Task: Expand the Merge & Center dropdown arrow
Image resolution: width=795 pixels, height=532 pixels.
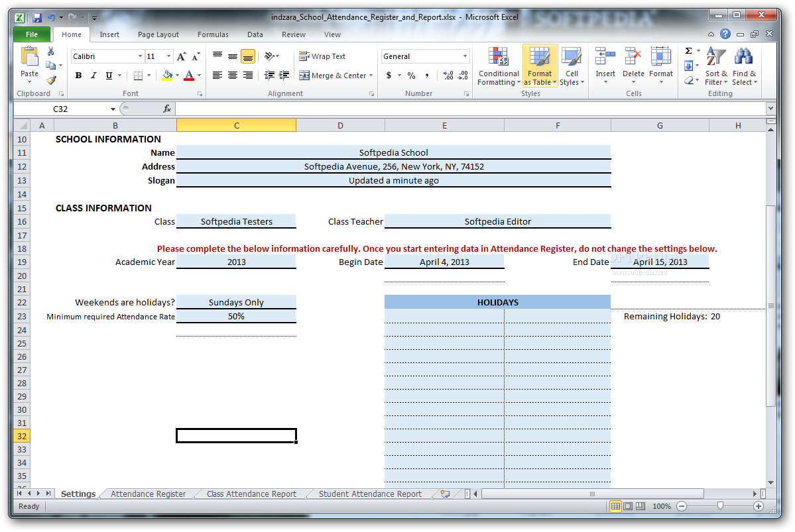Action: pos(371,76)
